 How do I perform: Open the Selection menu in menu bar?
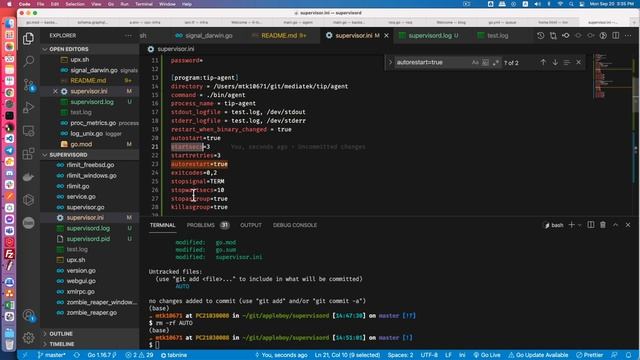coord(75,4)
